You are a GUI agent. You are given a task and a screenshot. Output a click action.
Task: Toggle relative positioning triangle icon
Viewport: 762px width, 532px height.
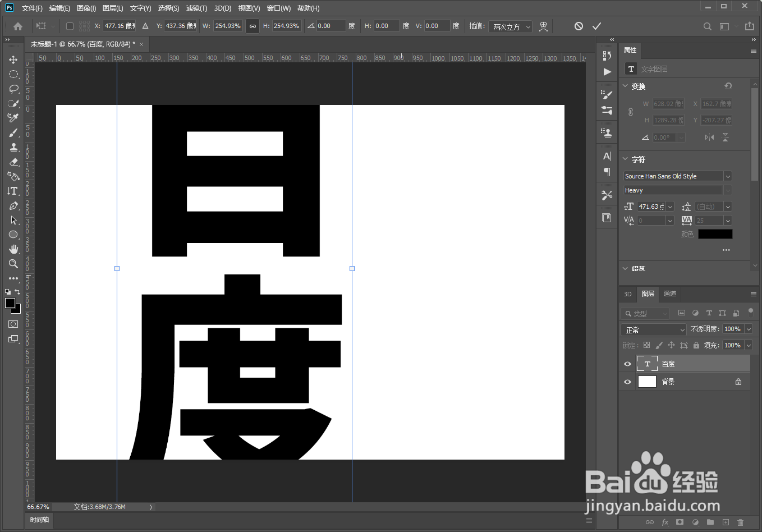145,26
